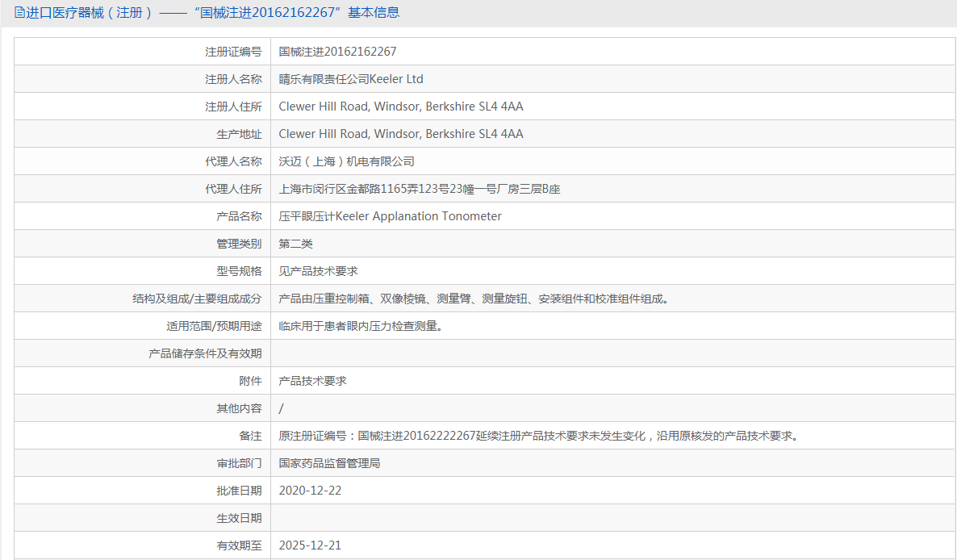Select 见产品技术要求 in the 型号规格 row
Viewport: 957px width, 560px height.
(x=318, y=271)
